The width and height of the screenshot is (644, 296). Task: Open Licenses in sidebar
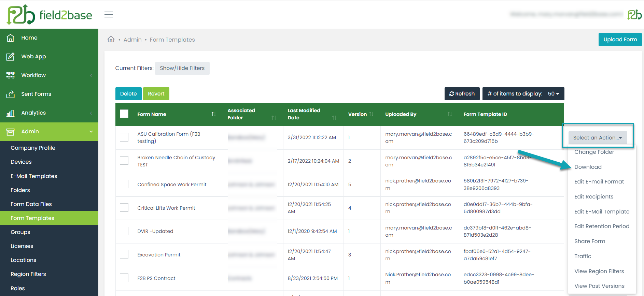(22, 246)
